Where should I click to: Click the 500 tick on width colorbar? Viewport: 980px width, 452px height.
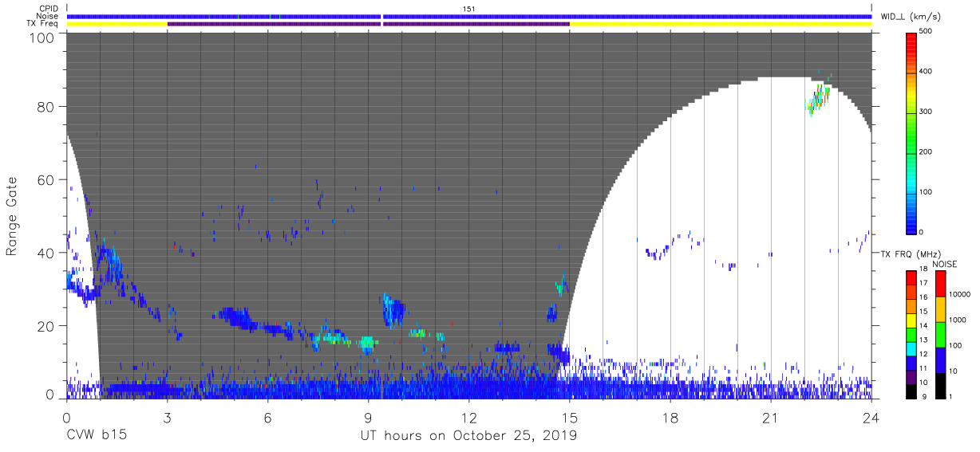click(927, 32)
